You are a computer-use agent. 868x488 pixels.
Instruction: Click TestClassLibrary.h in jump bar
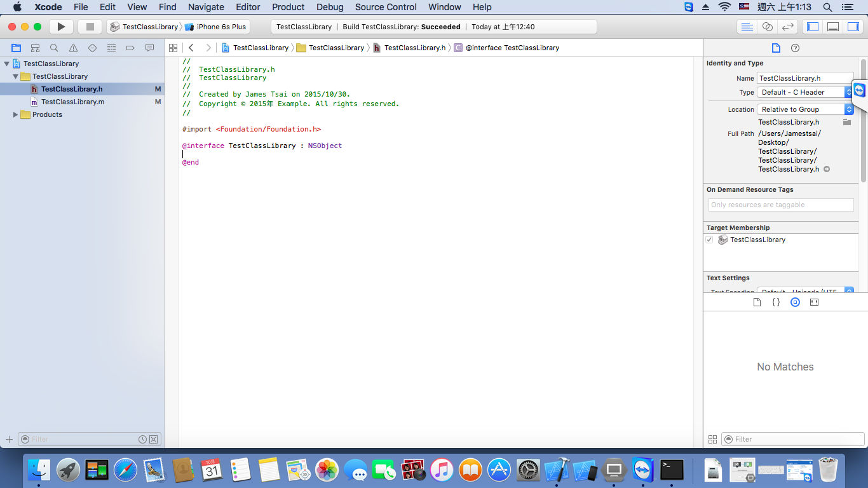tap(409, 48)
